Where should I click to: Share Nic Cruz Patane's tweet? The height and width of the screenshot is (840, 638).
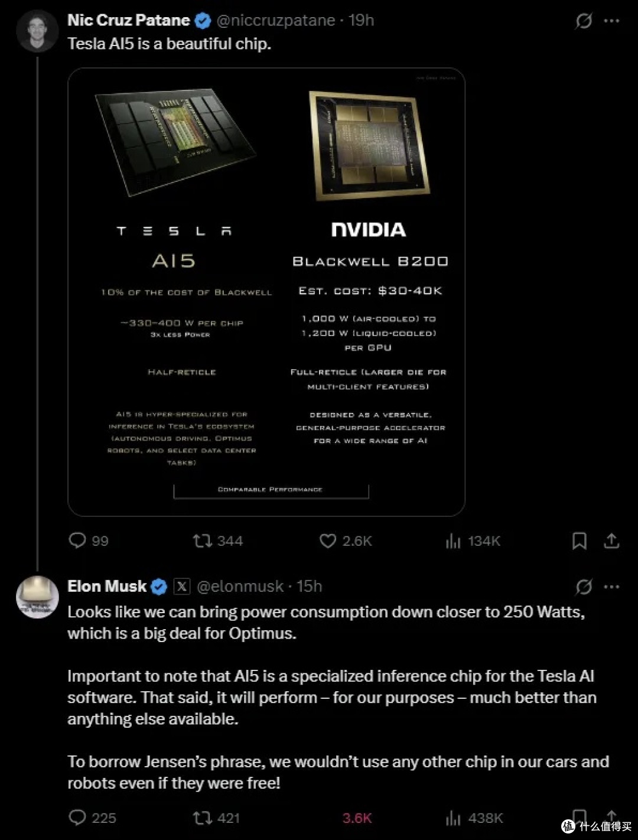[x=611, y=541]
